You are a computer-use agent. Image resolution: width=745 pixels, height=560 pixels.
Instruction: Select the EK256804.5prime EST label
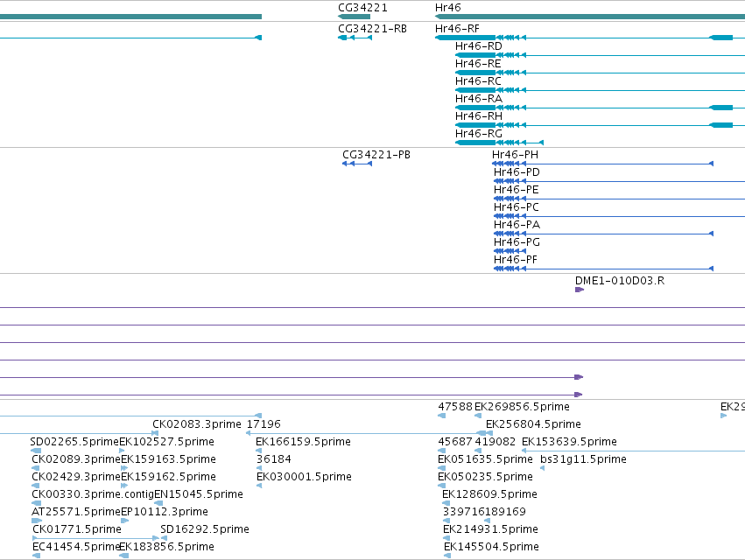[533, 424]
